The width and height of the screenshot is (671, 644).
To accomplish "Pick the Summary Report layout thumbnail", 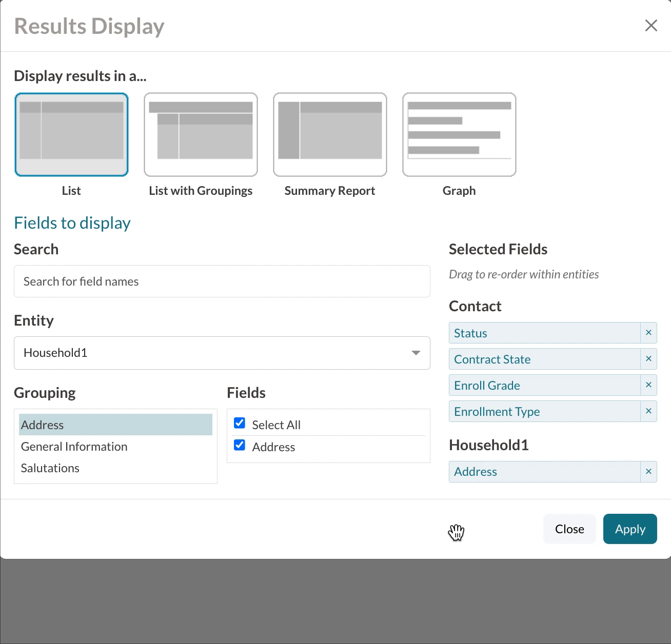I will tap(330, 134).
